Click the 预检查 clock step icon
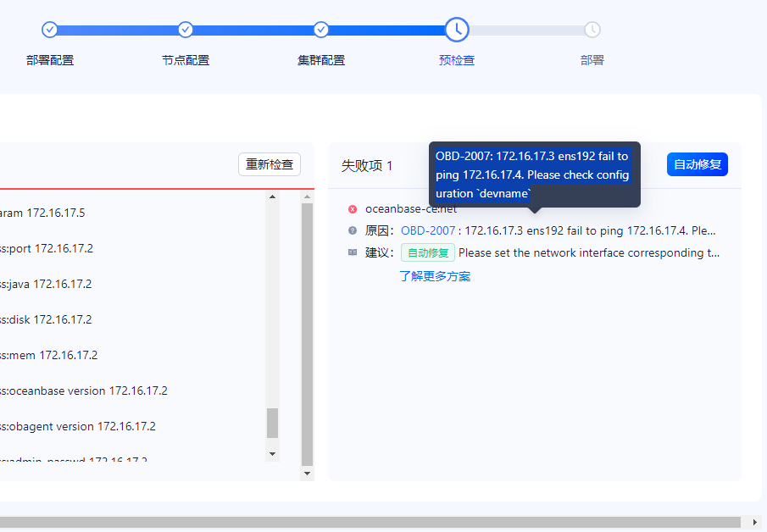767x532 pixels. tap(457, 30)
